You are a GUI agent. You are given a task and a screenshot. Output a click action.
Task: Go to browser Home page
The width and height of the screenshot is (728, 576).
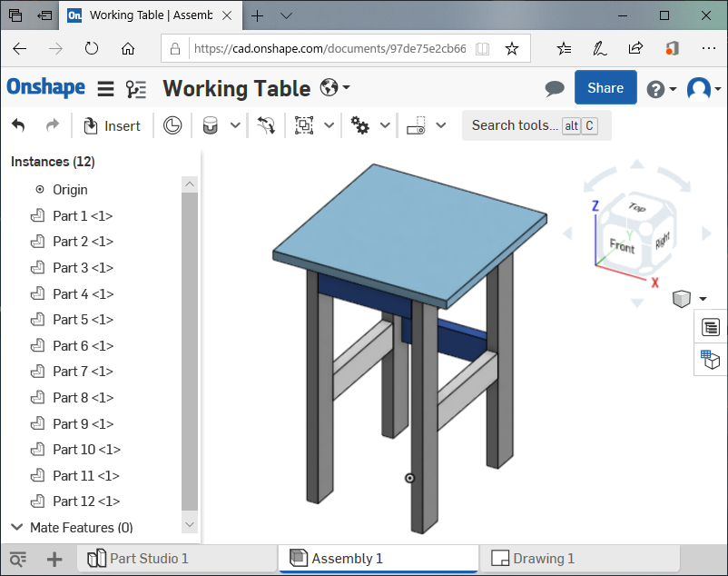[128, 48]
